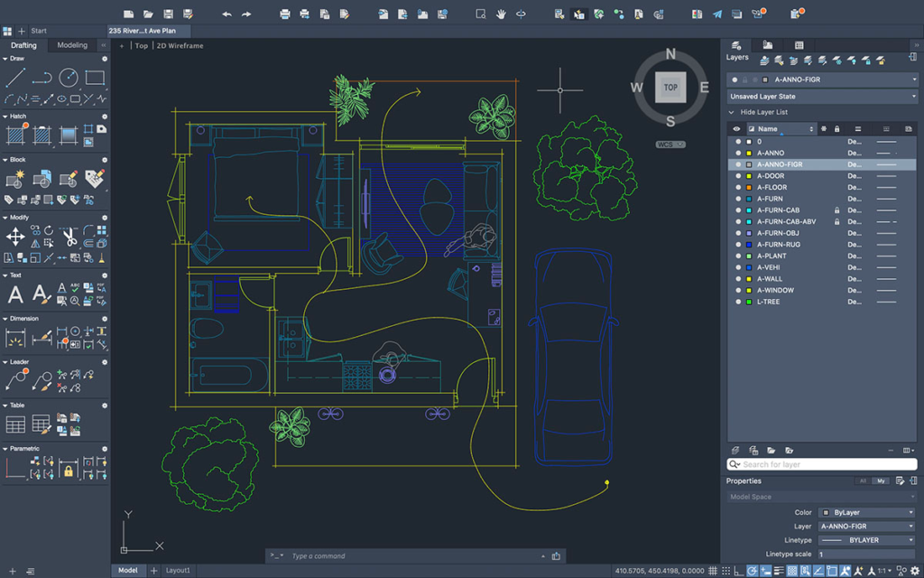This screenshot has width=924, height=578.
Task: Open the Unsaved Layer State dropdown
Action: coord(821,96)
